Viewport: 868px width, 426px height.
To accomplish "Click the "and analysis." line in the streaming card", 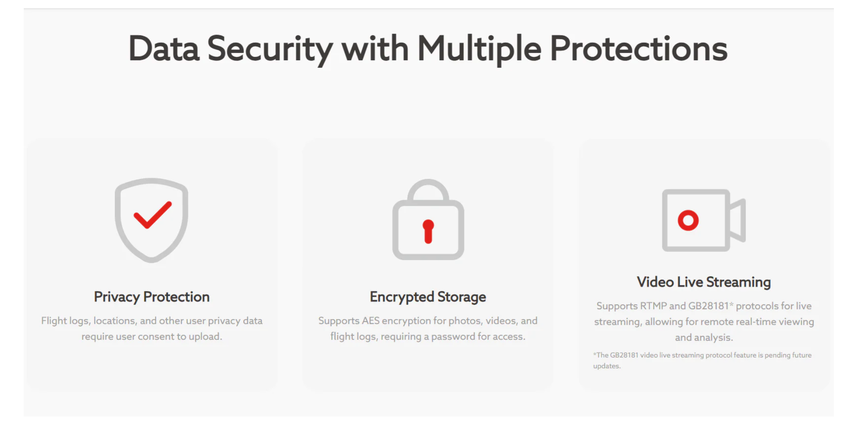I will tap(704, 338).
